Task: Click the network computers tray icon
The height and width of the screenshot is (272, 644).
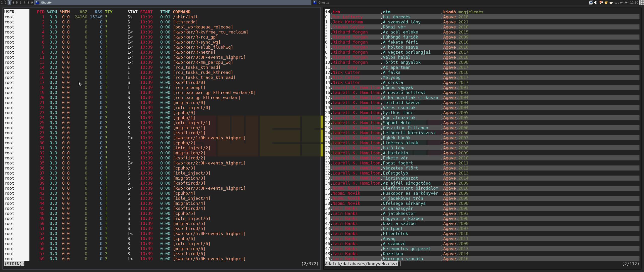Action: 591,3
